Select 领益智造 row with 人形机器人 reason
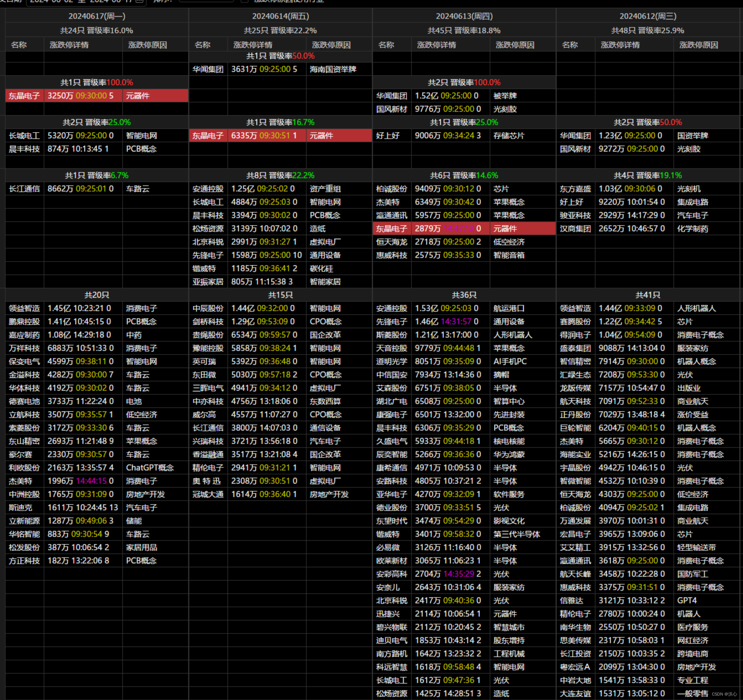 tap(575, 308)
